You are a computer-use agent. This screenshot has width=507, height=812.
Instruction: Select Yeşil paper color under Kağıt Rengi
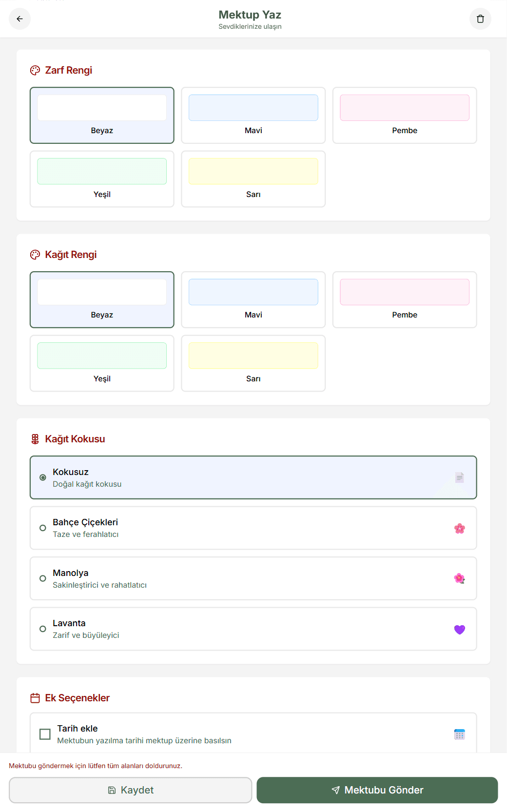(x=102, y=363)
